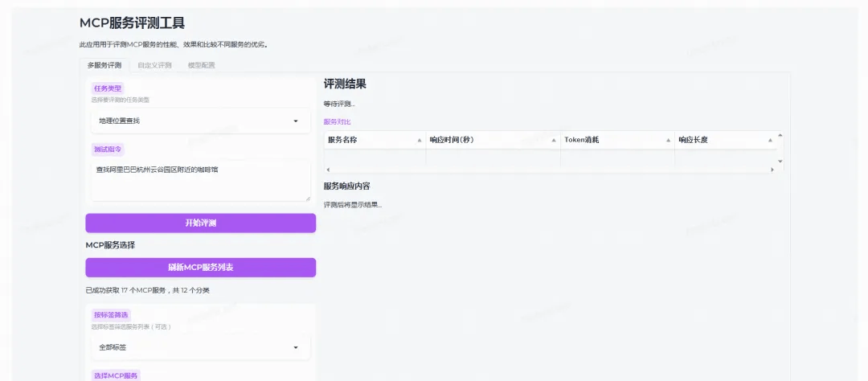This screenshot has width=868, height=381.
Task: Click the 服务名称 column header text
Action: click(342, 140)
